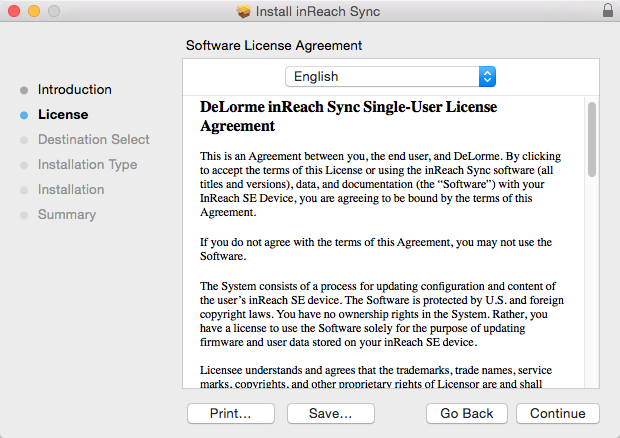
Task: Click the blue dropdown arrows on language selector
Action: [487, 76]
